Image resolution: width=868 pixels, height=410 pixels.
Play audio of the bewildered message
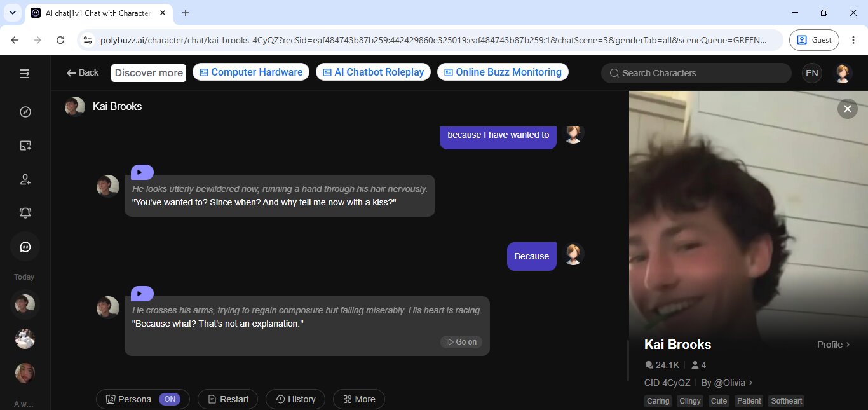click(142, 172)
